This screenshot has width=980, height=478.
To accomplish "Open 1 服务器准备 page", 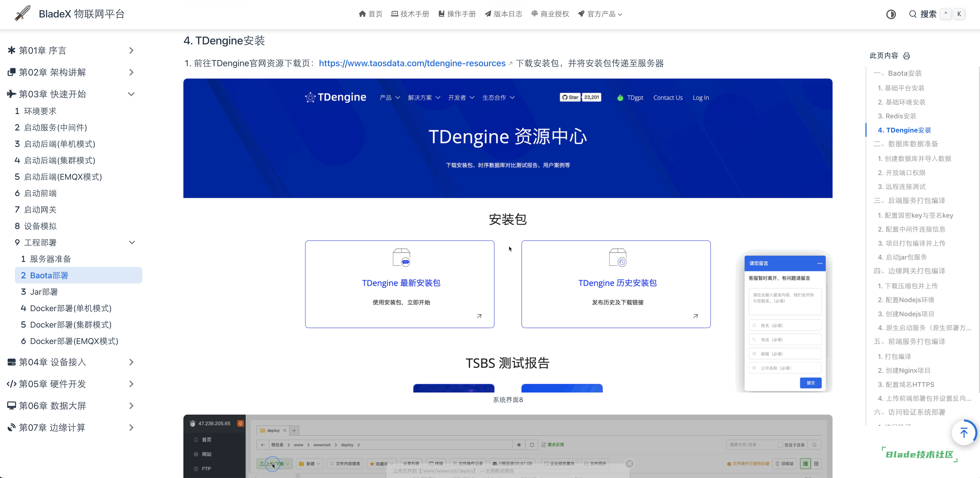I will (46, 259).
